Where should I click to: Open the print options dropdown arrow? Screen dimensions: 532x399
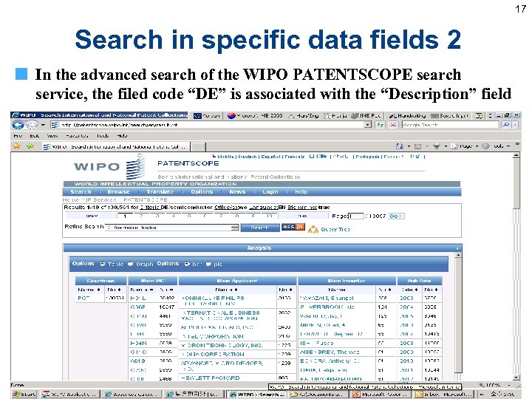click(x=446, y=146)
